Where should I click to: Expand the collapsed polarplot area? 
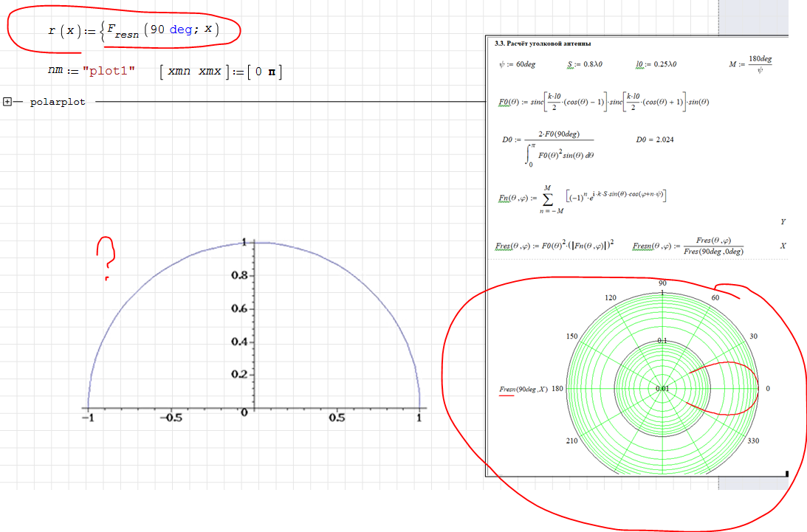(8, 102)
